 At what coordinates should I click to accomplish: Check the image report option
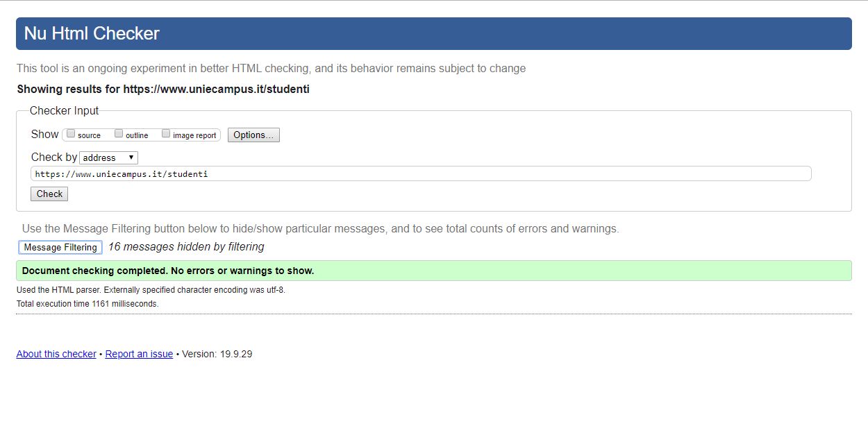point(166,134)
